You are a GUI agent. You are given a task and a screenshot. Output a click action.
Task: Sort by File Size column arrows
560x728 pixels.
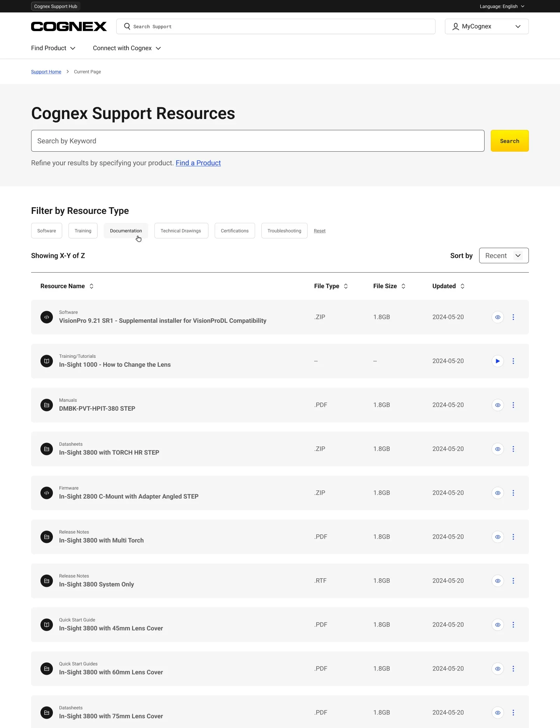point(403,286)
